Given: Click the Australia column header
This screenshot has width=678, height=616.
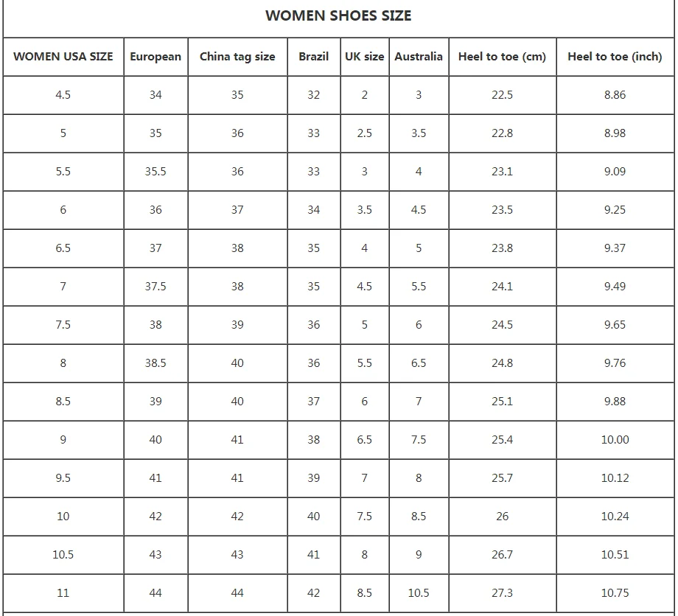Looking at the screenshot, I should click(419, 57).
